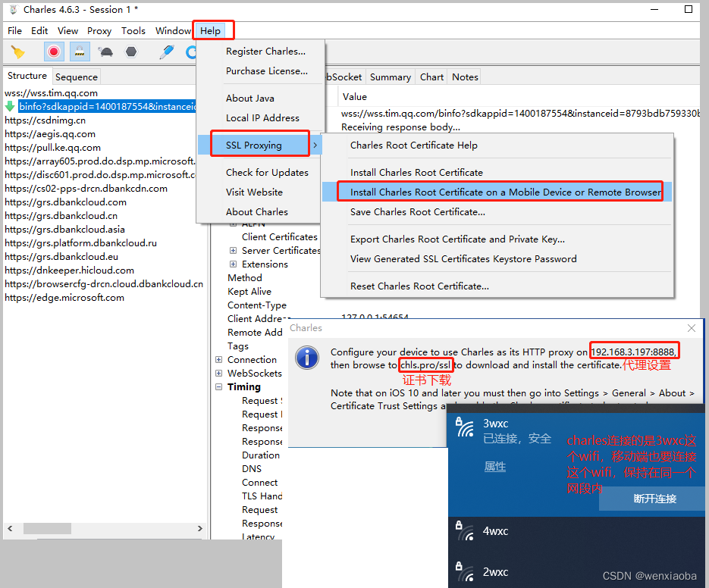Install certificate on Mobile Device or Remote Browser
Viewport: 709px width, 588px height.
coord(497,192)
